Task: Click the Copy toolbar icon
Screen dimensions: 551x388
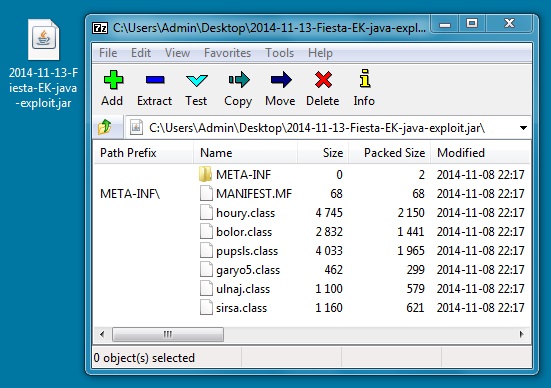Action: [239, 80]
